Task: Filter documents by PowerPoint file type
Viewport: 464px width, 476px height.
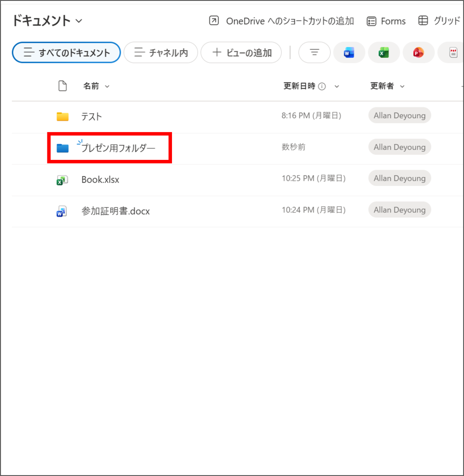Action: (418, 53)
